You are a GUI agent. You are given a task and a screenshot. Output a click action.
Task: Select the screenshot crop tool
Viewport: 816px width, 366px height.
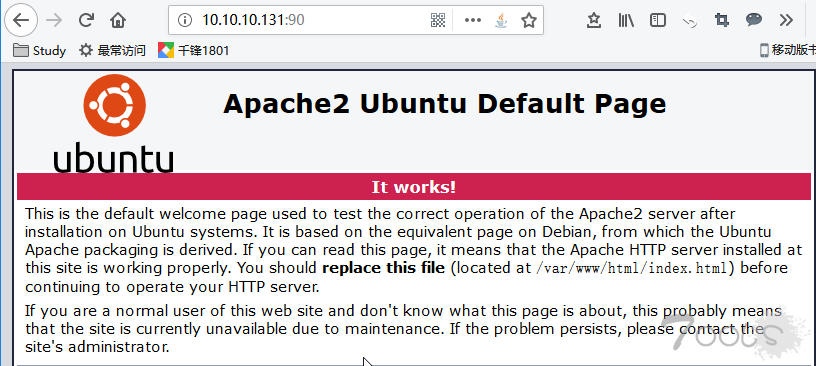[x=721, y=20]
